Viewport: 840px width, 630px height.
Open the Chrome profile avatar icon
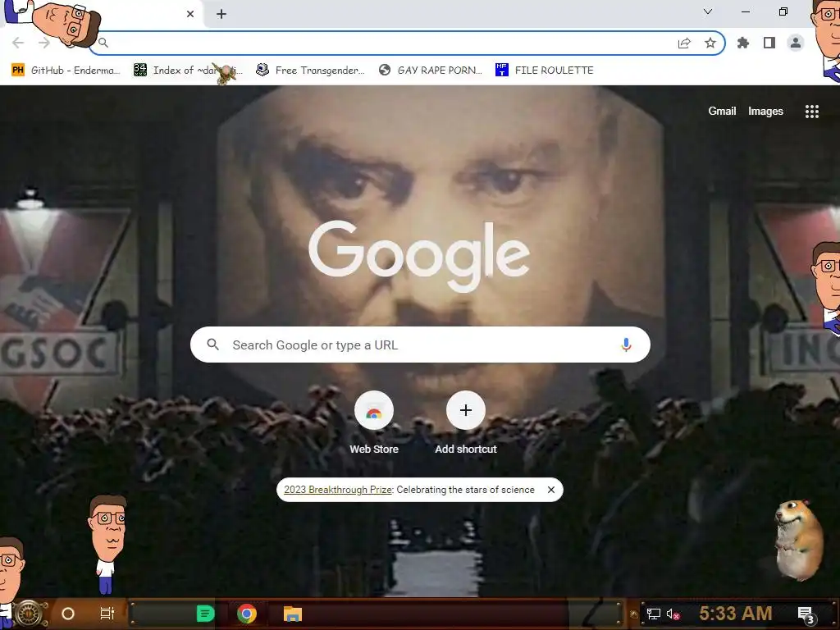pyautogui.click(x=796, y=43)
